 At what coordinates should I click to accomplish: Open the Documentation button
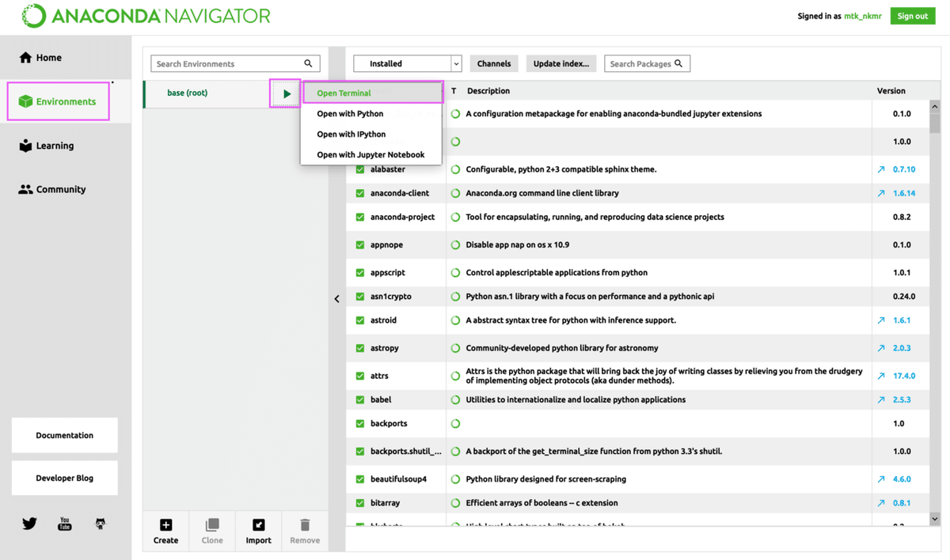65,436
